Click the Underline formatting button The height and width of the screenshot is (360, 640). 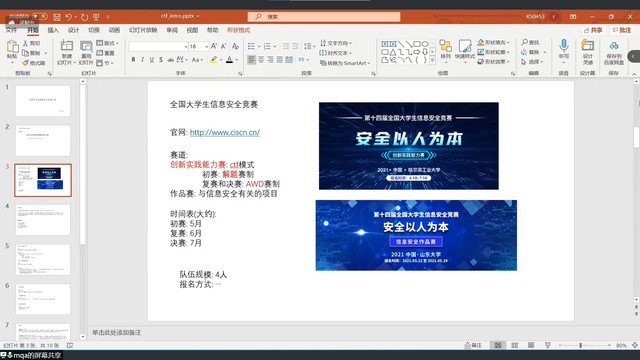point(151,60)
